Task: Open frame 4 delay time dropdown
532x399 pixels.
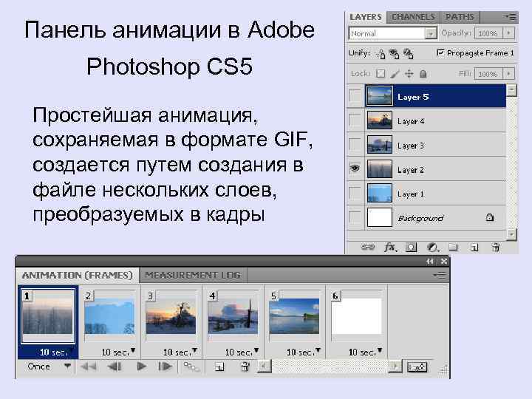Action: [x=256, y=350]
